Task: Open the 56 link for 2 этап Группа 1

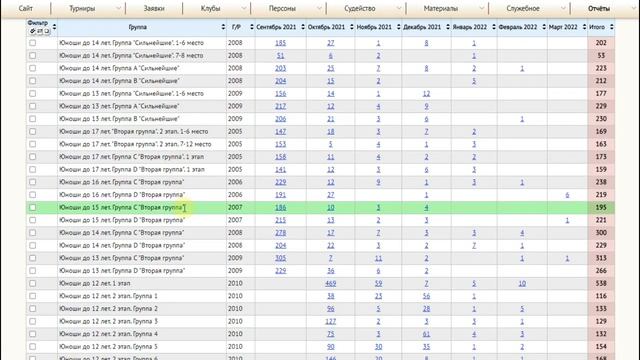Action: 426,296
